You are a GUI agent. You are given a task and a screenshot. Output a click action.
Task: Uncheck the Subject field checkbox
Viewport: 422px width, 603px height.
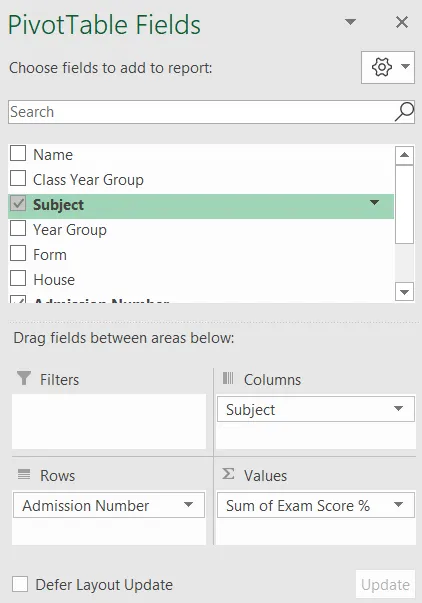pos(18,203)
